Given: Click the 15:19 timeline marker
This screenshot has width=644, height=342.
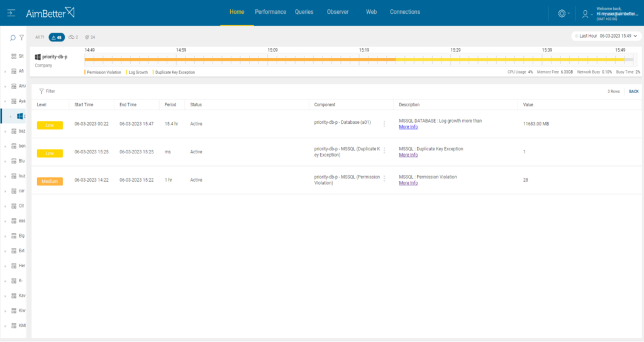Looking at the screenshot, I should tap(364, 50).
